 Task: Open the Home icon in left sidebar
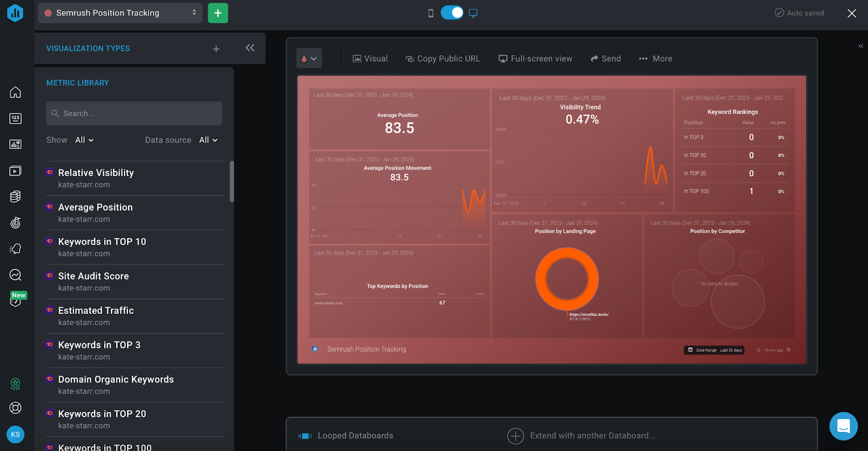click(15, 92)
